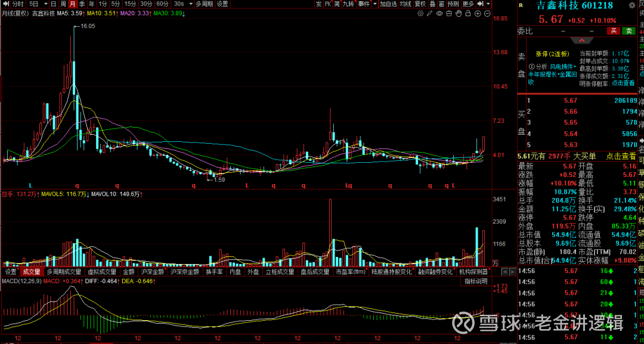The width and height of the screenshot is (644, 344).
Task: Click the 发 post button
Action: (x=319, y=4)
